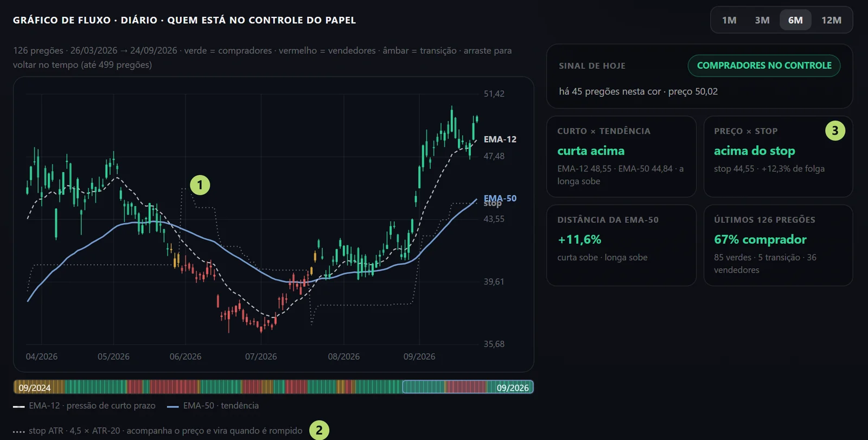Click the 51,42 price axis label
Viewport: 868px width, 440px height.
[x=494, y=94]
